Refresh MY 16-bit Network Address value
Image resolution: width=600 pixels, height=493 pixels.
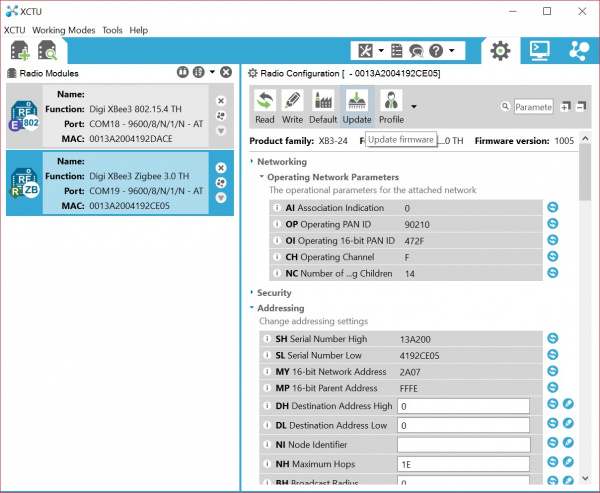[553, 371]
